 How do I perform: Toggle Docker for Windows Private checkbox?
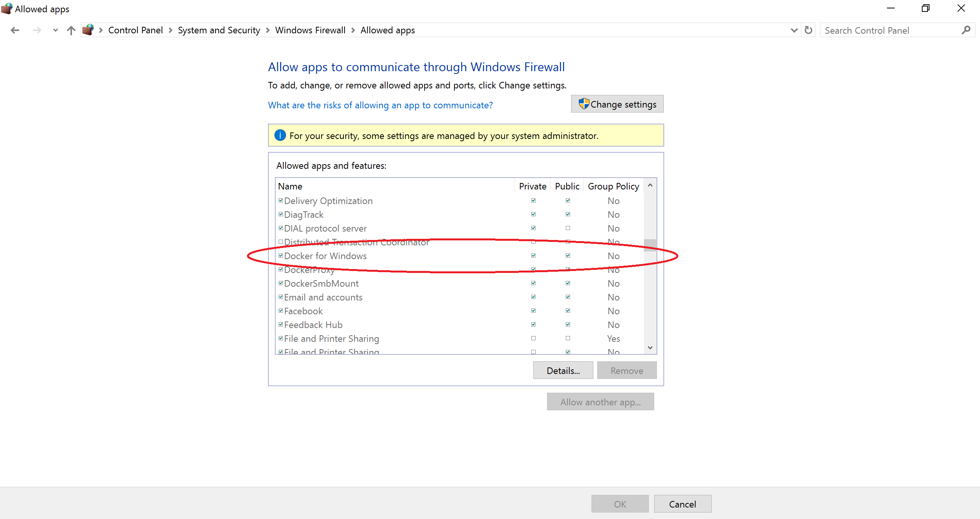pyautogui.click(x=533, y=255)
